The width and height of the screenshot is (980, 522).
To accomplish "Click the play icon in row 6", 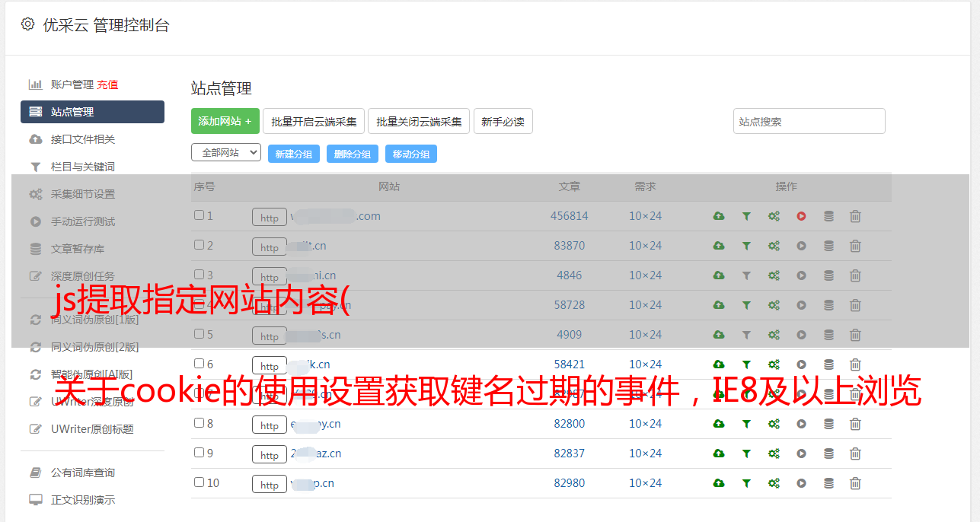I will point(801,364).
